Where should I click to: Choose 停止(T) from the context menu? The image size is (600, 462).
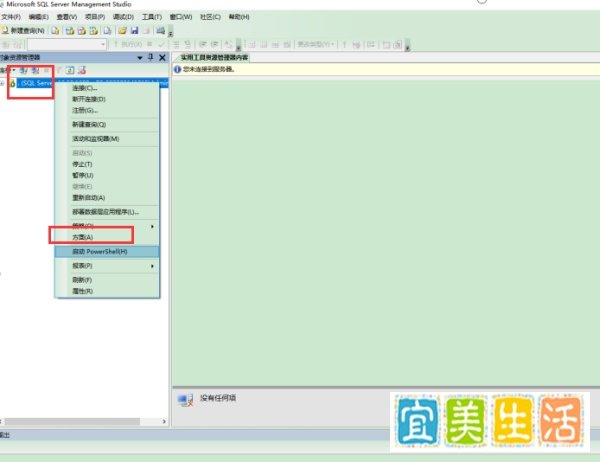(107, 164)
